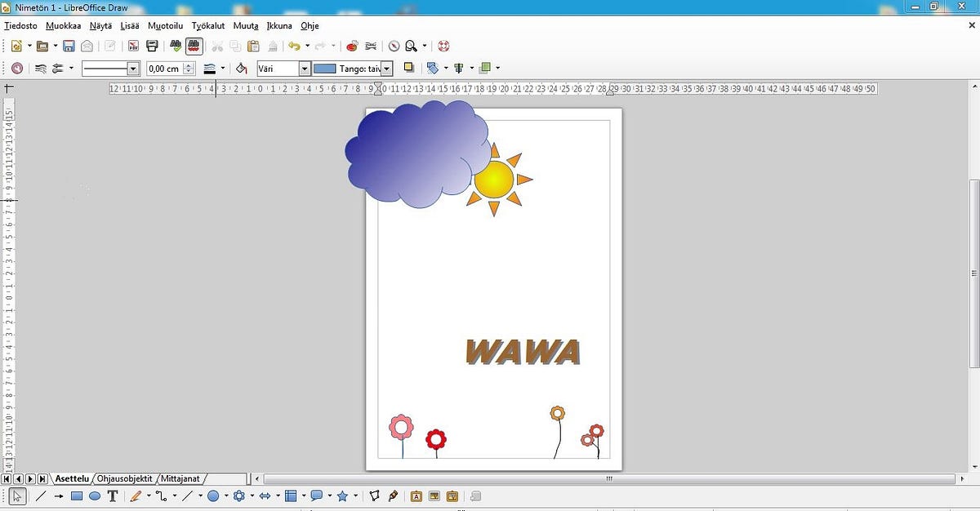Open the Navigator compass icon
The height and width of the screenshot is (511, 980).
[x=394, y=47]
